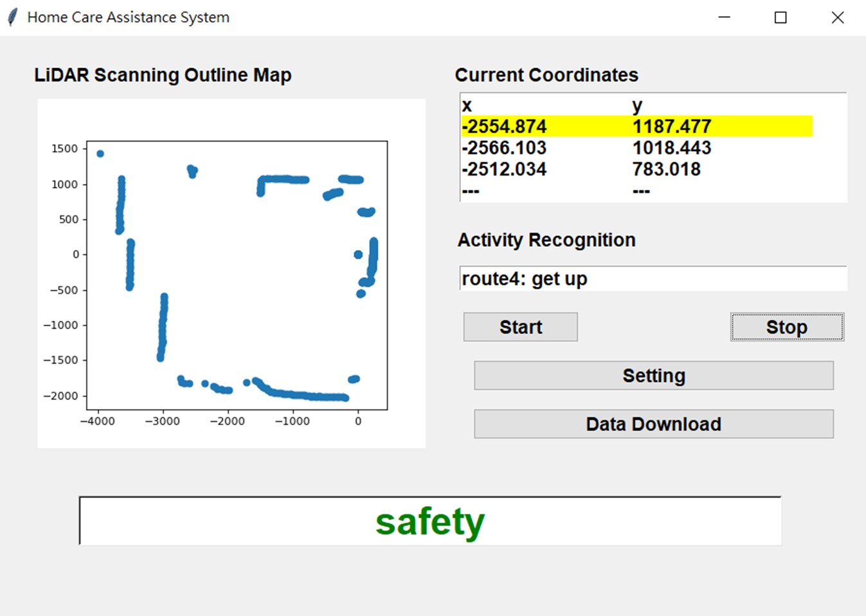Click the LiDAR Scanning Outline Map heading
Image resolution: width=866 pixels, height=616 pixels.
tap(163, 75)
